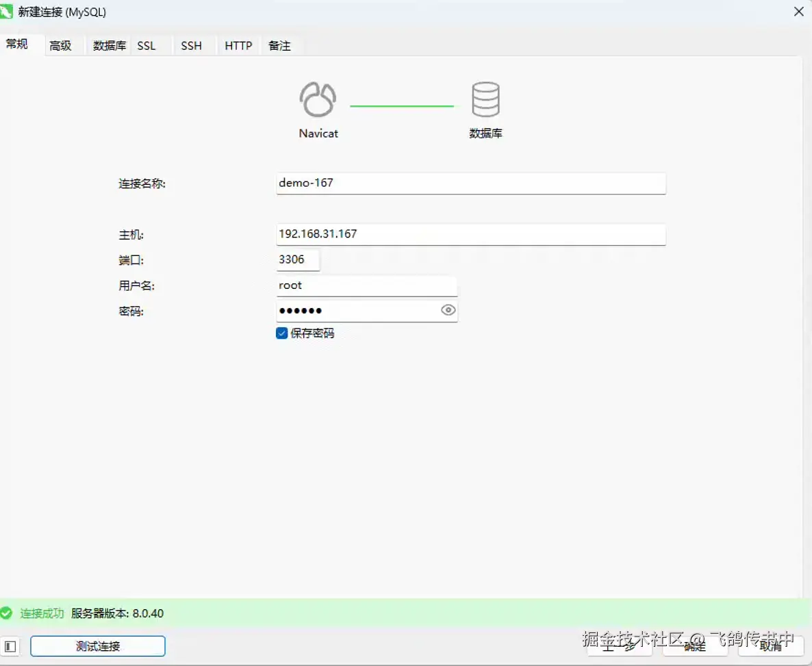Click the 保存密码 label text

[x=312, y=333]
